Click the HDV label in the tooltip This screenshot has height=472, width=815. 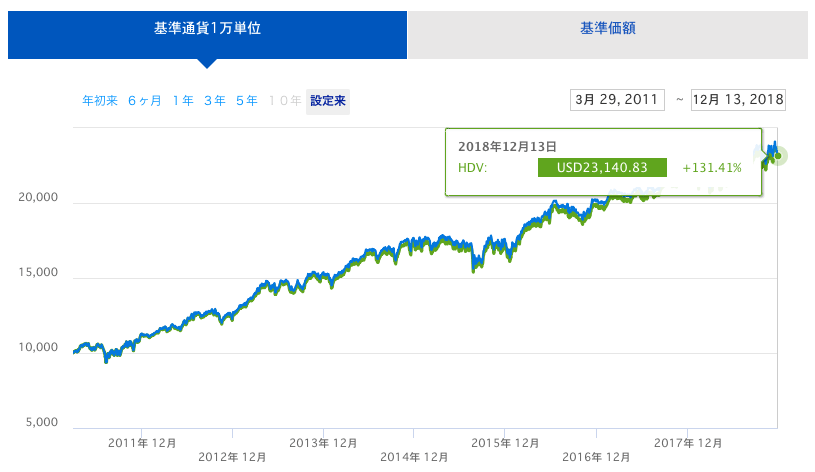472,168
